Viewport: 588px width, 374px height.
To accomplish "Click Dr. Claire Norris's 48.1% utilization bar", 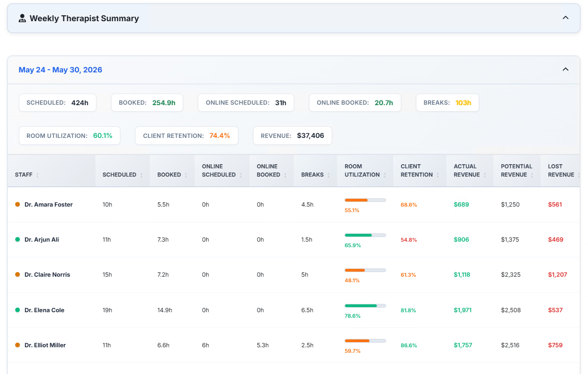I will [365, 270].
